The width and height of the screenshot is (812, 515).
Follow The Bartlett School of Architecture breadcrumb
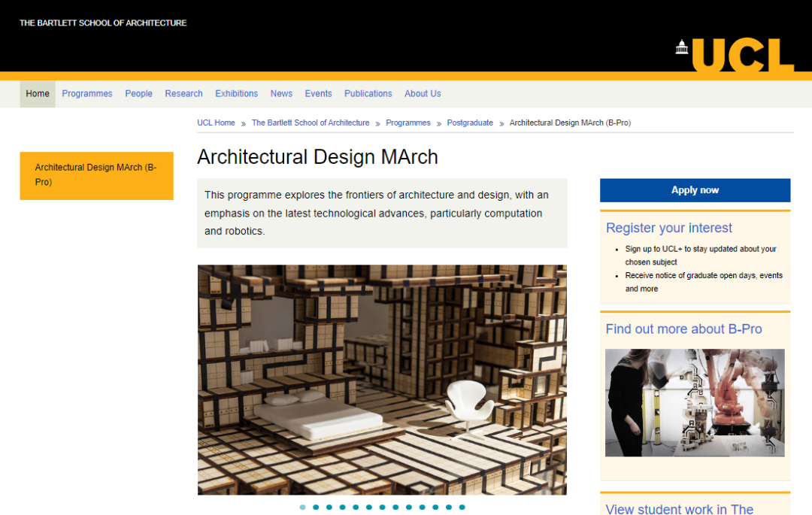coord(311,123)
